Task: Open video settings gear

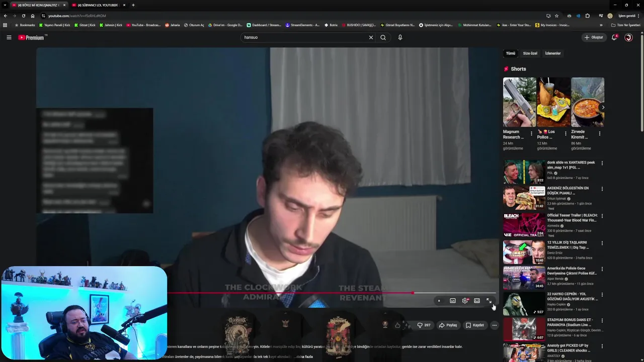Action: 465,301
